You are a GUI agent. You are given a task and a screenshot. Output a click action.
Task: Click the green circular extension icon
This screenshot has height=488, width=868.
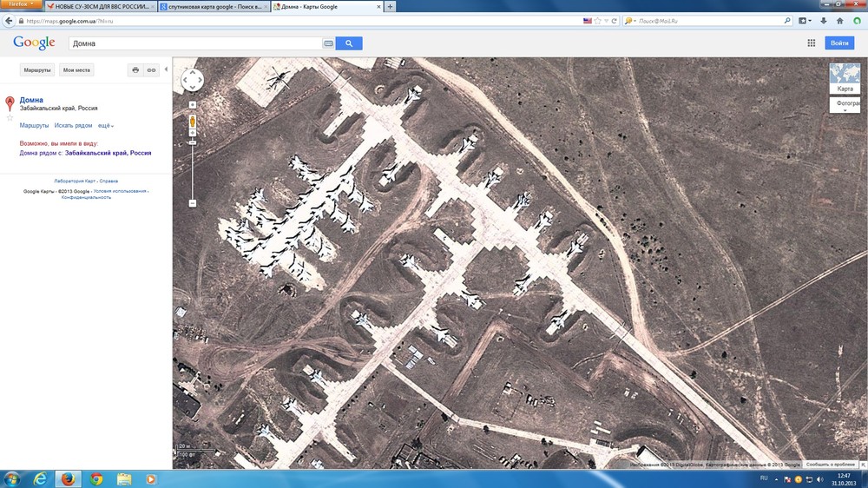click(858, 21)
